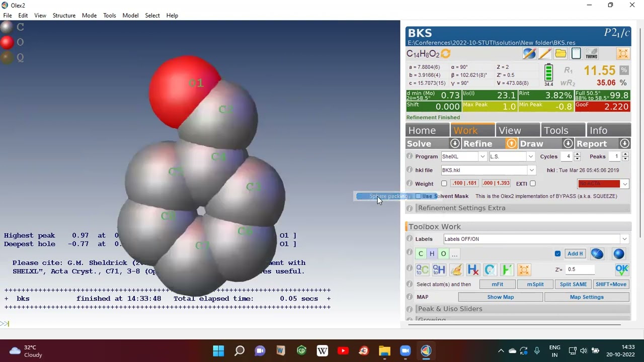Click the more elements (...) button
Image resolution: width=644 pixels, height=362 pixels.
coord(454,253)
